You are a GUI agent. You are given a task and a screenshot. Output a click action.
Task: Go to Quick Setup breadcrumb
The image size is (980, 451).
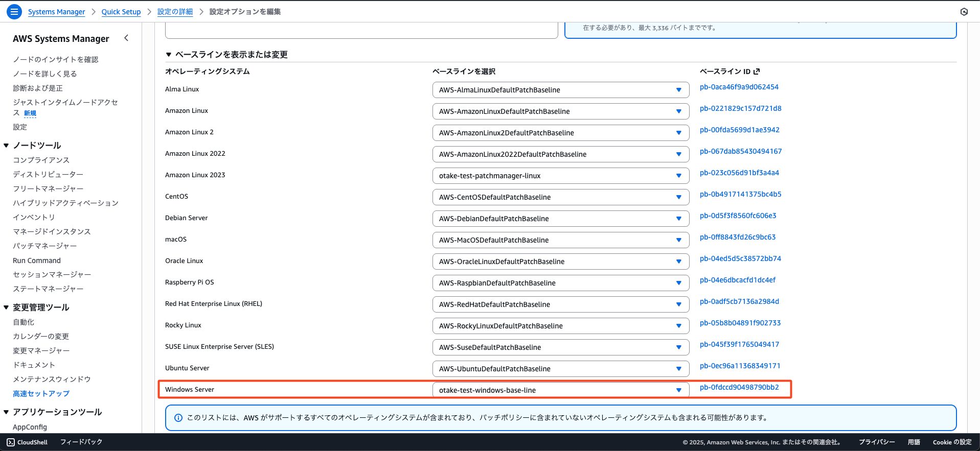point(121,12)
